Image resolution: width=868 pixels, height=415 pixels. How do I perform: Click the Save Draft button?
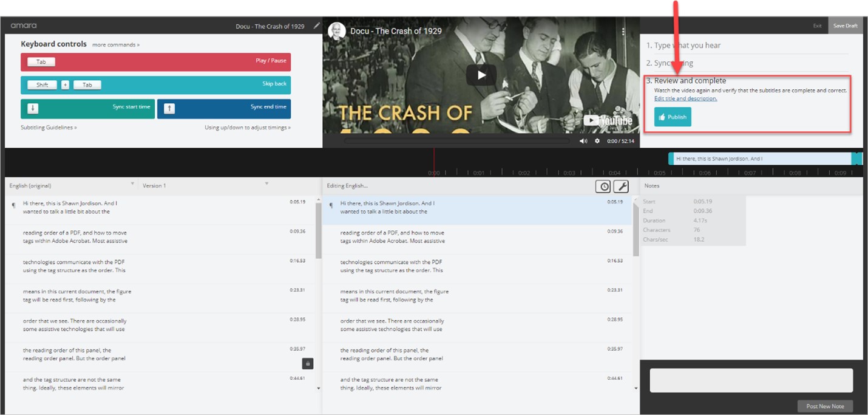[x=845, y=26]
